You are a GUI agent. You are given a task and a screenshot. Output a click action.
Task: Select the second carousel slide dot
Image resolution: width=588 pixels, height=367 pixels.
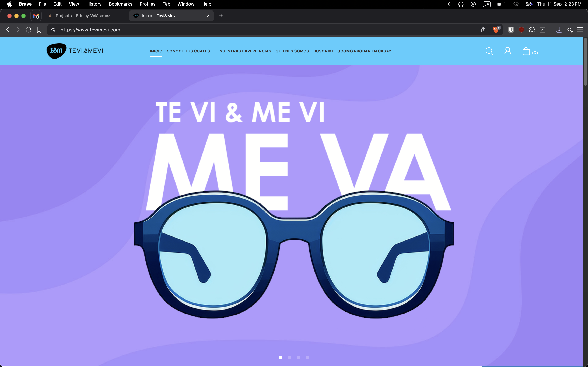pos(289,358)
